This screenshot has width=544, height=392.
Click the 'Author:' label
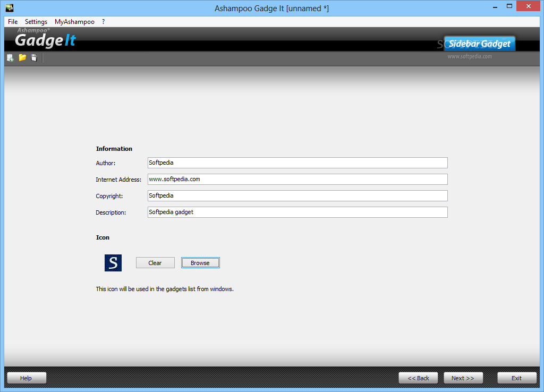[106, 163]
